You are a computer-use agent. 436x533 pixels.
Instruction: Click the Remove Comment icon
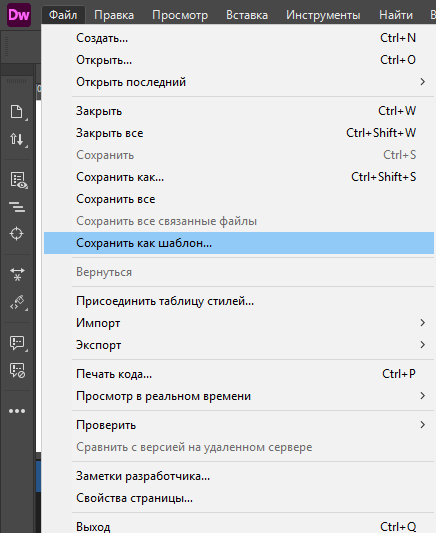[17, 371]
